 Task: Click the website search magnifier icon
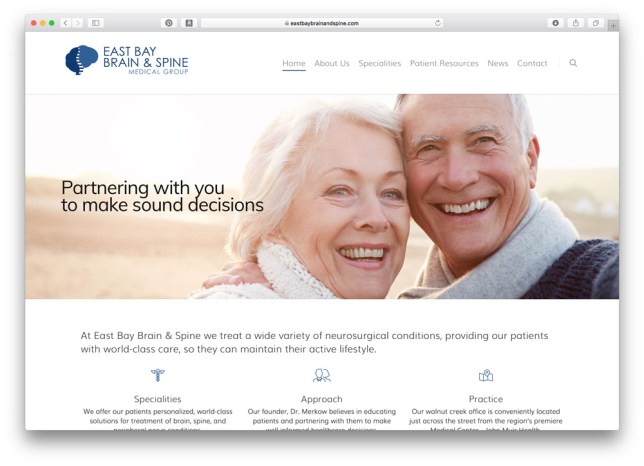[573, 63]
